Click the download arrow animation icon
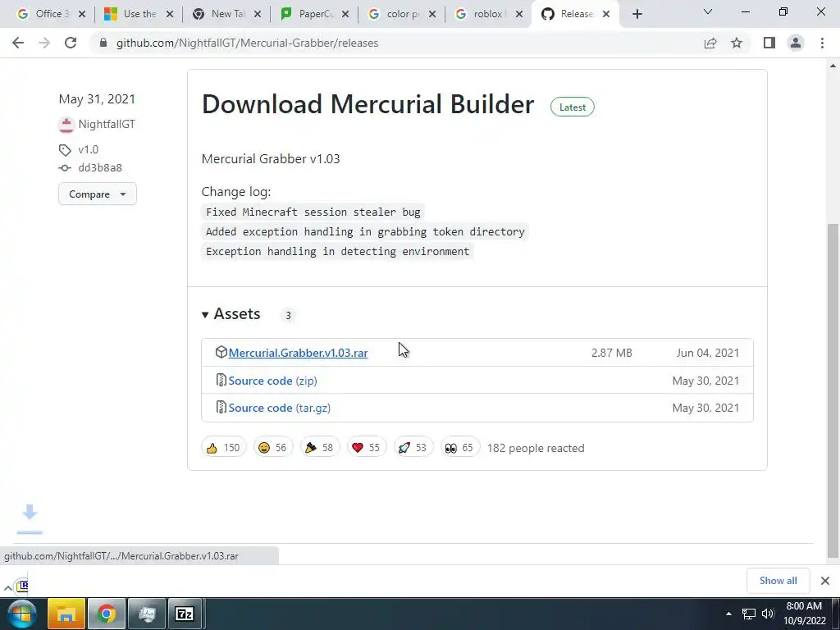The height and width of the screenshot is (630, 840). point(30,519)
